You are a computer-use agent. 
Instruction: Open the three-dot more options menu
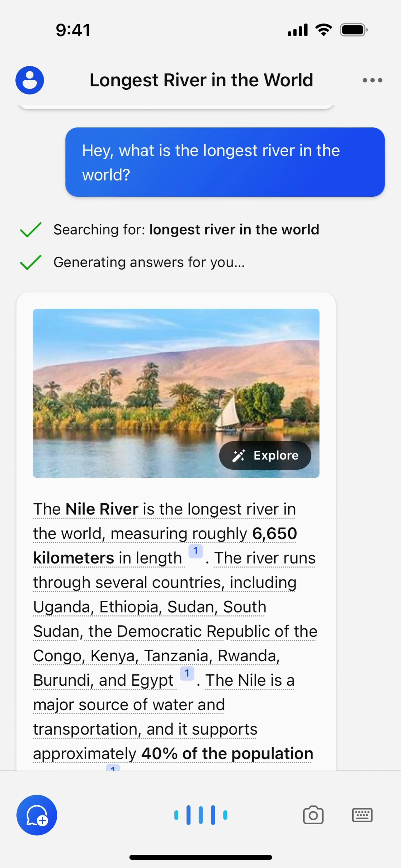(372, 80)
